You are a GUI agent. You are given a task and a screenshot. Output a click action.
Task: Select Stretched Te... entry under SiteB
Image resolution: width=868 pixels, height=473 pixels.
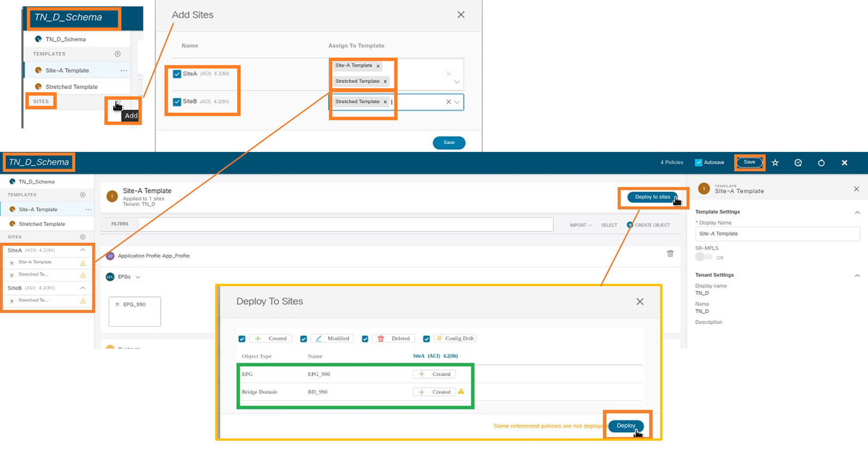33,300
